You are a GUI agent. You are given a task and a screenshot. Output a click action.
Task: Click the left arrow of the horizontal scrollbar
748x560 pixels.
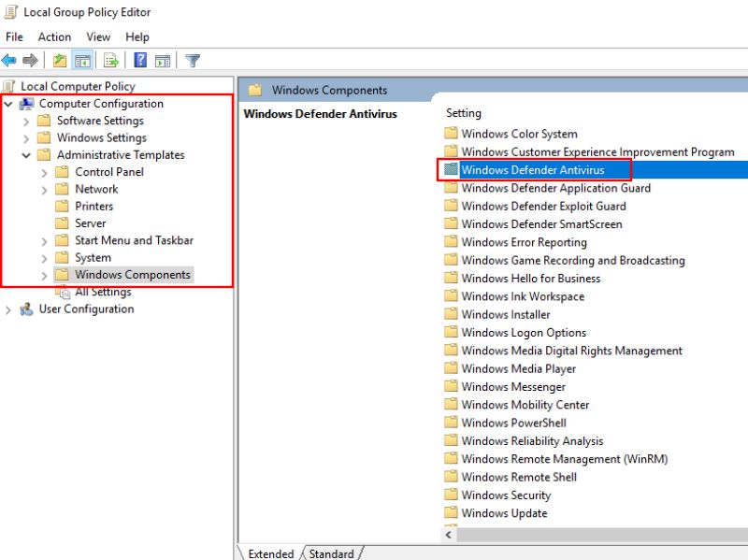click(448, 534)
